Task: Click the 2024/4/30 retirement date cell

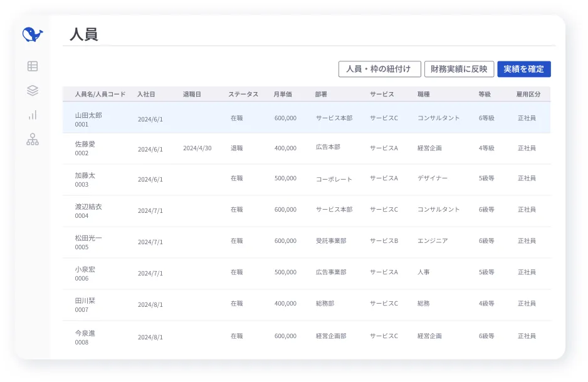Action: click(x=197, y=148)
